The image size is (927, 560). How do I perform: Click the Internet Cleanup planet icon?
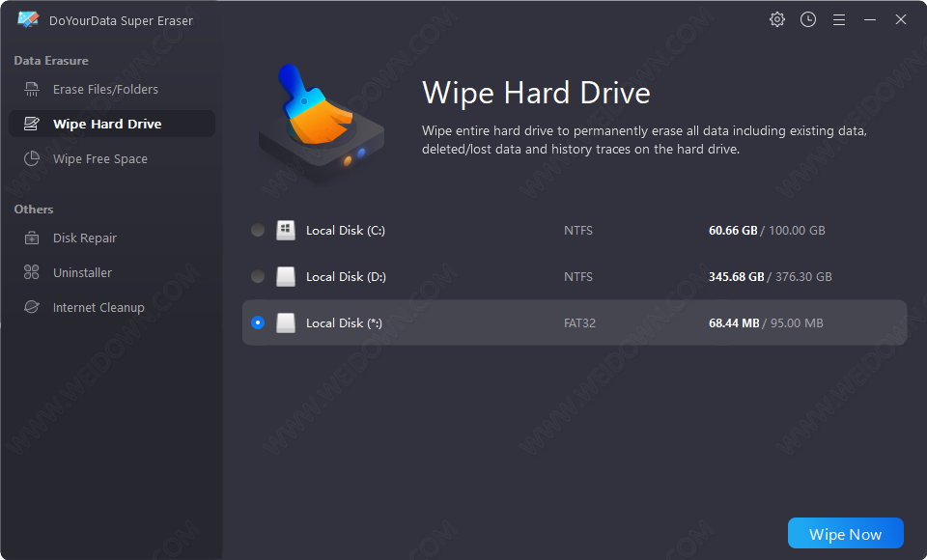click(31, 307)
